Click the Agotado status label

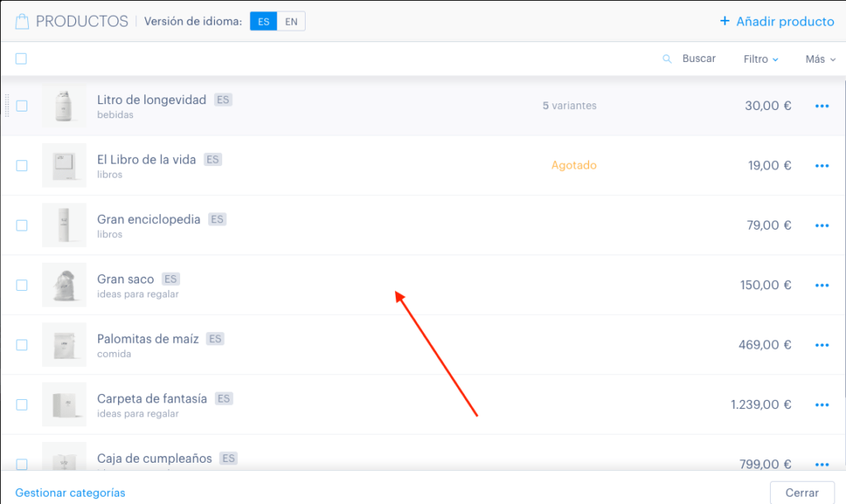click(573, 166)
